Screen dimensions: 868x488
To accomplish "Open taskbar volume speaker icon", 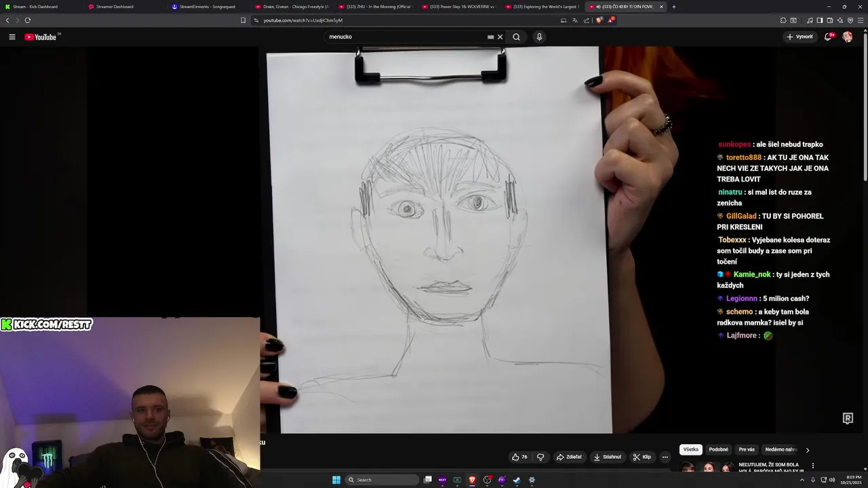I will [x=832, y=480].
